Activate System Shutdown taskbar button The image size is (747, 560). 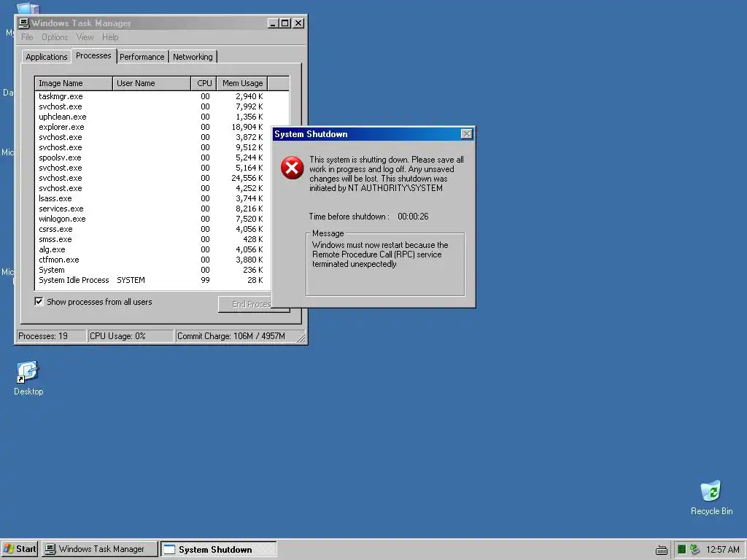tap(218, 549)
